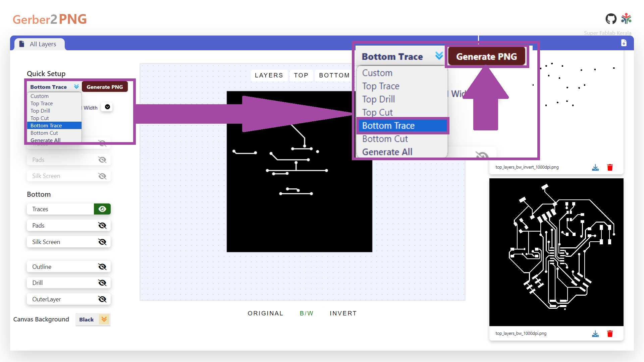Select Bottom Cut from the Quick Setup list

(x=44, y=133)
